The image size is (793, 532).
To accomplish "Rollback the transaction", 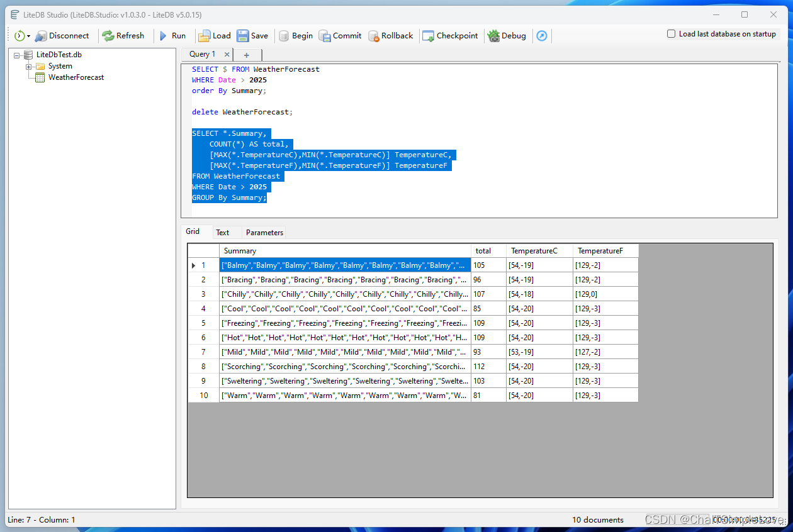I will (x=391, y=36).
